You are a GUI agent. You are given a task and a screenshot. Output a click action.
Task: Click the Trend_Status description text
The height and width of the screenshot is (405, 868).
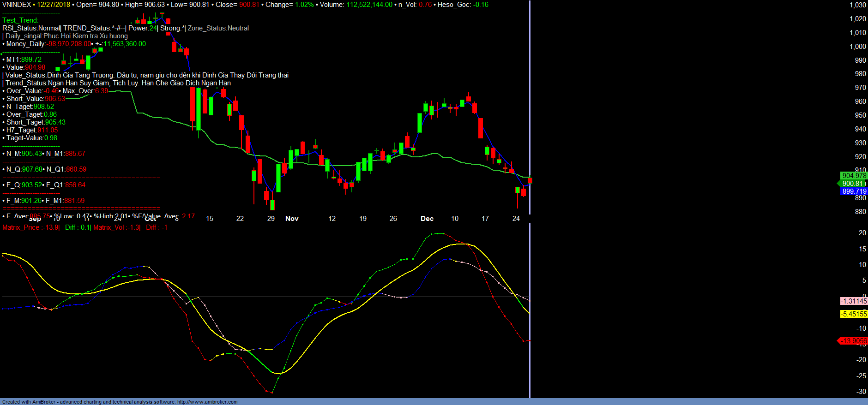[x=118, y=83]
